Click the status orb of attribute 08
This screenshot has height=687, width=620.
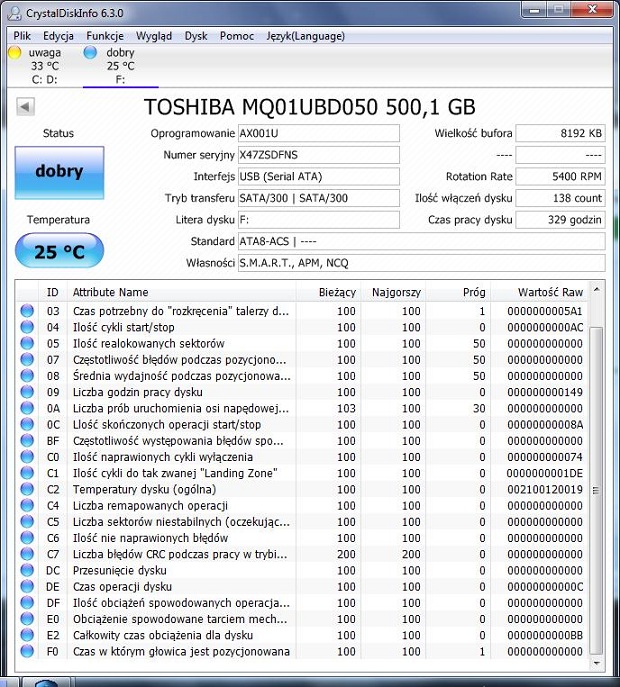click(x=27, y=375)
